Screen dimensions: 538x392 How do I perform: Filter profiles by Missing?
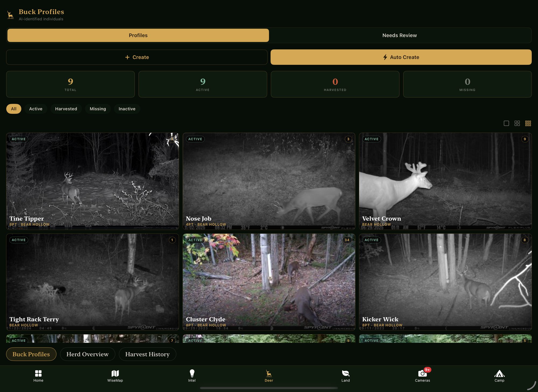point(98,109)
